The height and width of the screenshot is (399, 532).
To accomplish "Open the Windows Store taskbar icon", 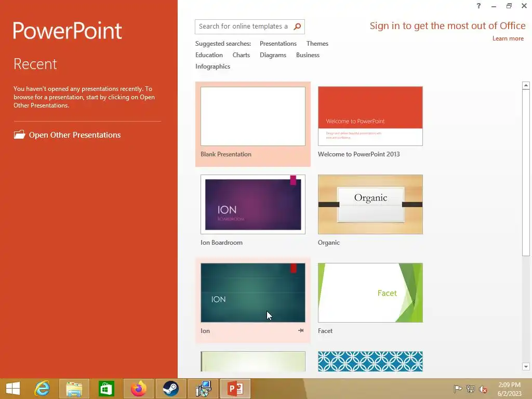I will 106,389.
